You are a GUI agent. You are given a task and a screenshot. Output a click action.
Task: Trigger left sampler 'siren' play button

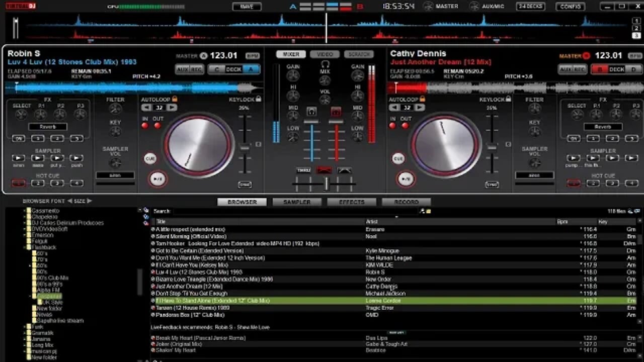[x=19, y=158]
